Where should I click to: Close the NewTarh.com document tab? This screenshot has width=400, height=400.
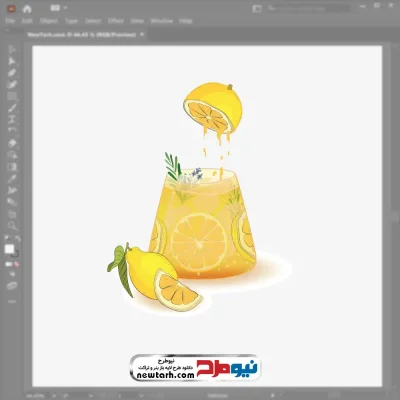[142, 34]
